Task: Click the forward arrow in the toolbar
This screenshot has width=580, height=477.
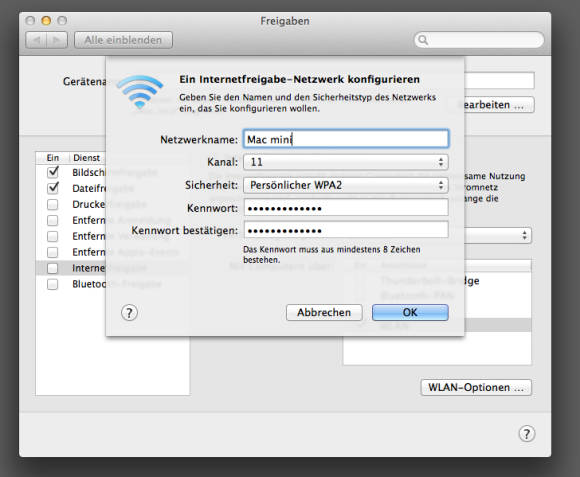Action: [x=57, y=40]
